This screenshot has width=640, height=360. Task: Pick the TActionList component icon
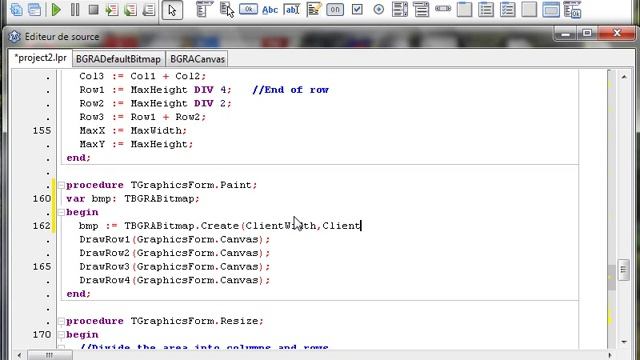pyautogui.click(x=572, y=9)
